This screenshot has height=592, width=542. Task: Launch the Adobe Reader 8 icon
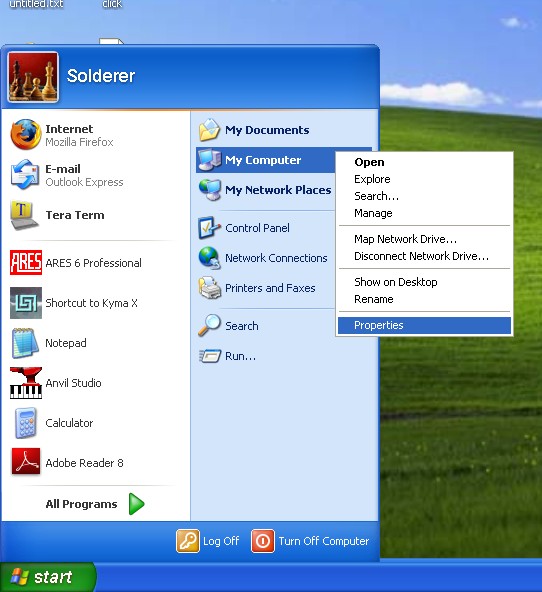[x=26, y=461]
